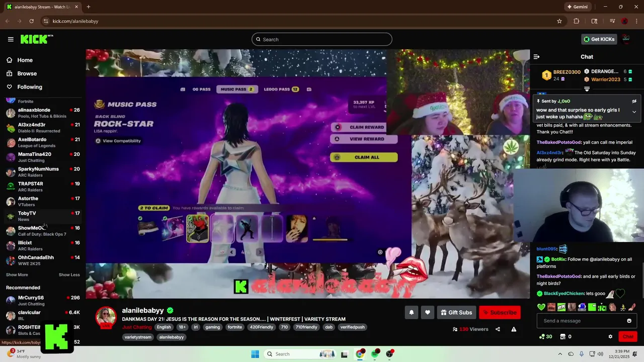Open OhhCanadaEhh channel in sidebar
Image resolution: width=644 pixels, height=362 pixels.
tap(43, 260)
